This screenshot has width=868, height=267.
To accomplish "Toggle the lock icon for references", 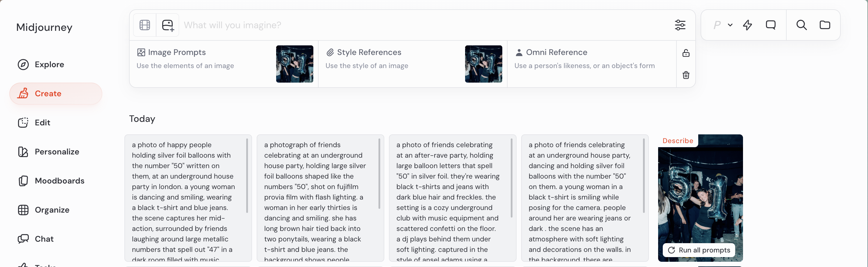I will (686, 53).
